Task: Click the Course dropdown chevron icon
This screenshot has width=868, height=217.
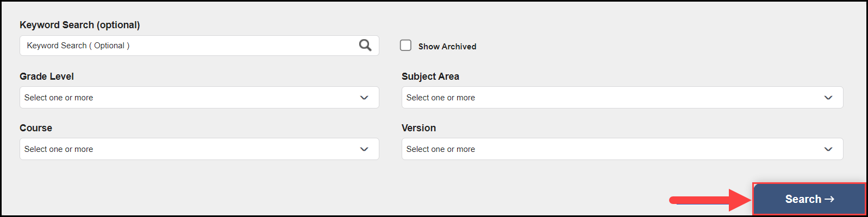Action: tap(364, 149)
